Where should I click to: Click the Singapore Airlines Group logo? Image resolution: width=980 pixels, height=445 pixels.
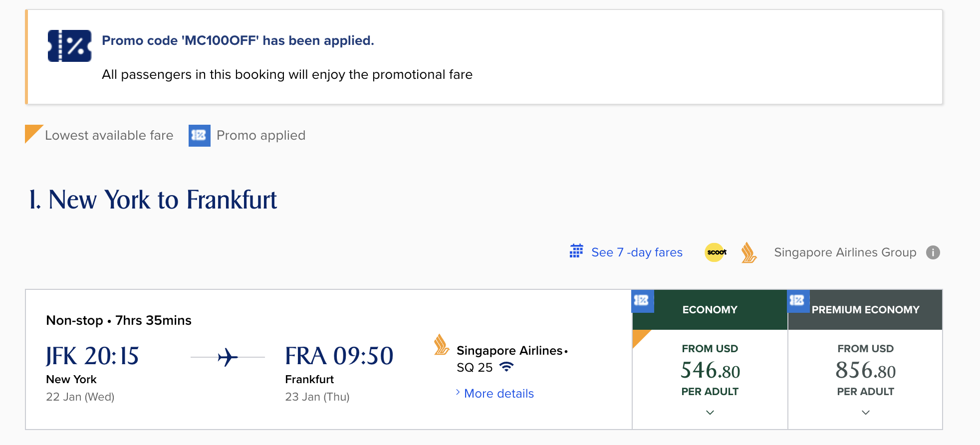pyautogui.click(x=748, y=253)
